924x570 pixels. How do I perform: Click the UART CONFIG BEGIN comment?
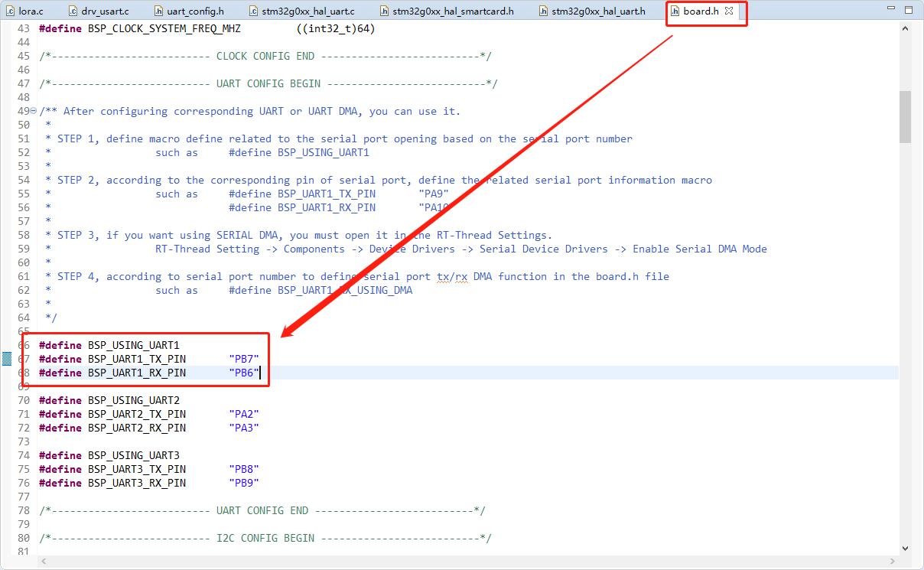[268, 83]
